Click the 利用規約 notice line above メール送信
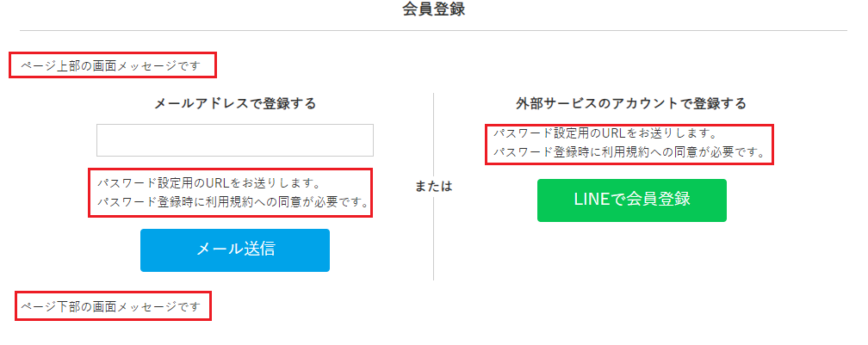868x345 pixels. pos(232,204)
